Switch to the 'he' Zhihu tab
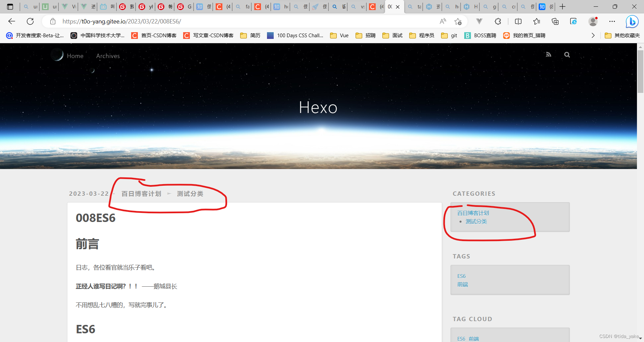644x342 pixels. pyautogui.click(x=281, y=7)
